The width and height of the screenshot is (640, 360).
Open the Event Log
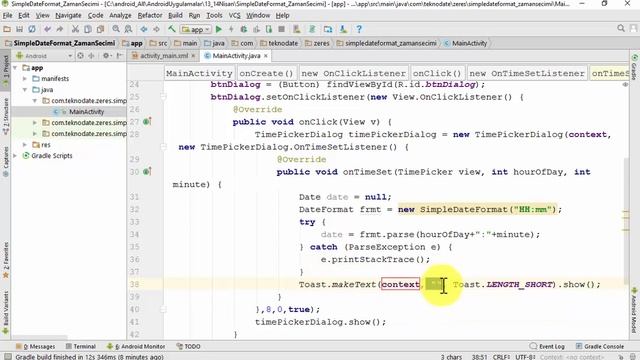(x=547, y=346)
